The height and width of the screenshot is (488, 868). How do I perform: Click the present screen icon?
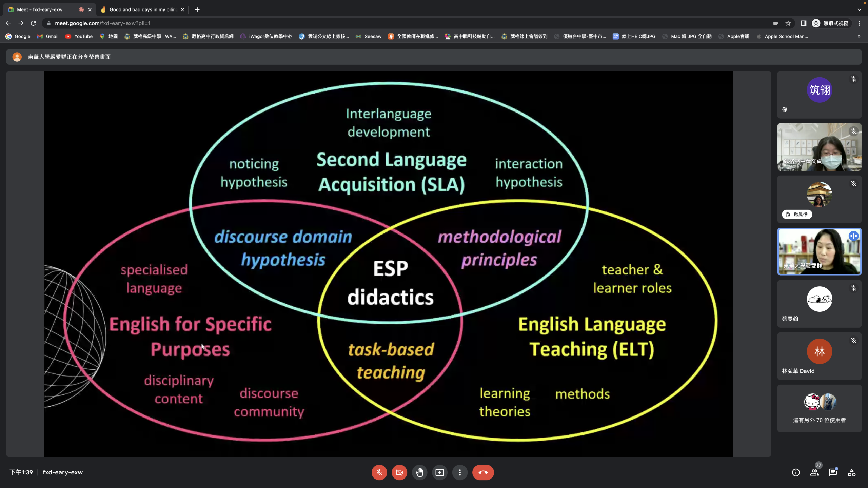pos(440,472)
